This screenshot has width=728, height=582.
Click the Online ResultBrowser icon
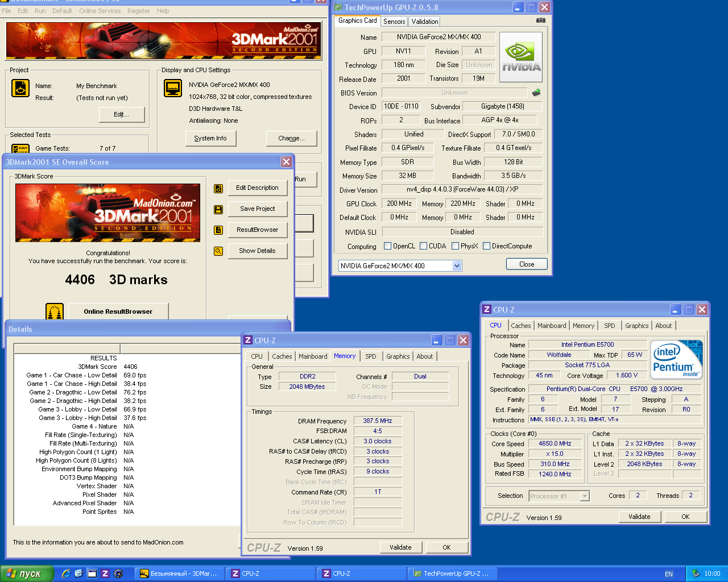pos(55,311)
